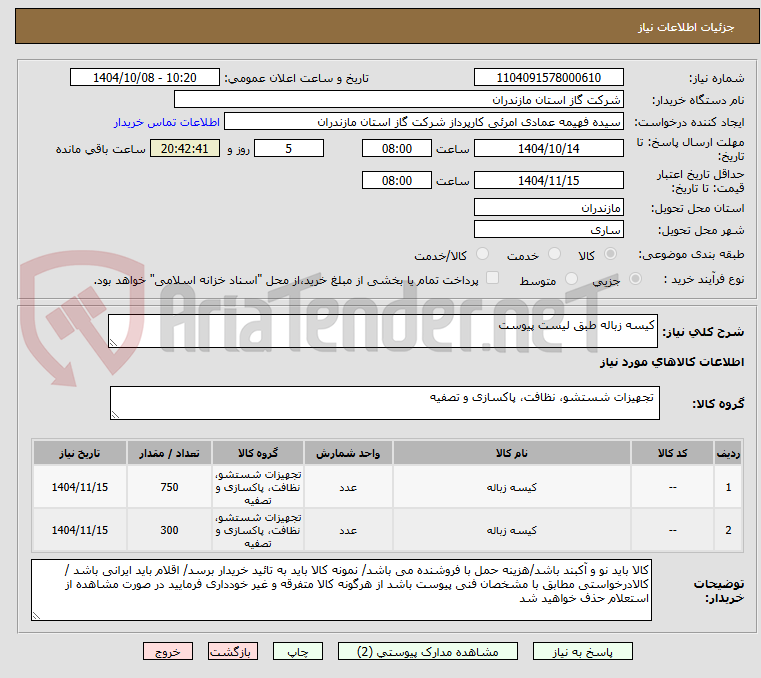The height and width of the screenshot is (678, 761).
Task: Click the unit عدد in row 2
Action: coord(348,530)
